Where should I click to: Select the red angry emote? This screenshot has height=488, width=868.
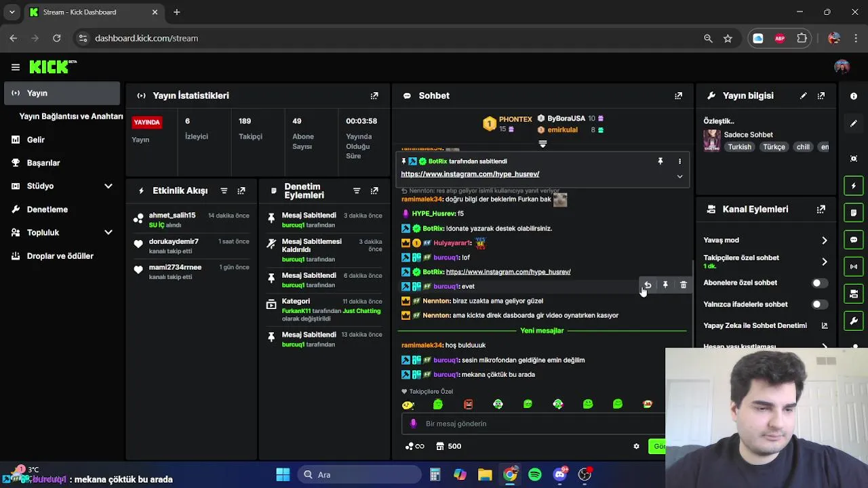point(468,405)
